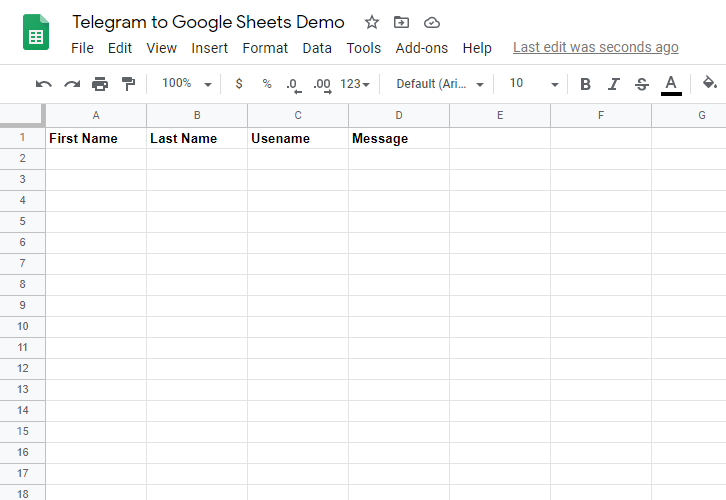Open the Default (Ari... font dropdown

coord(440,84)
